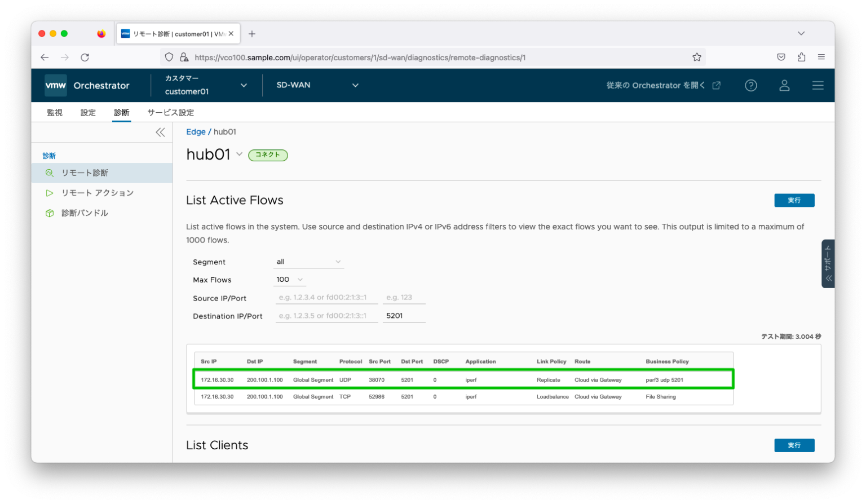
Task: Click the external-link icon beside 従来の Orchestrator
Action: tap(717, 85)
